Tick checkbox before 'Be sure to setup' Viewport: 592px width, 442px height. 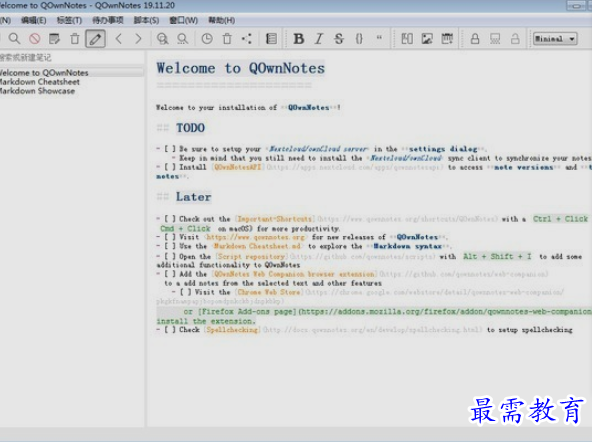pos(170,149)
